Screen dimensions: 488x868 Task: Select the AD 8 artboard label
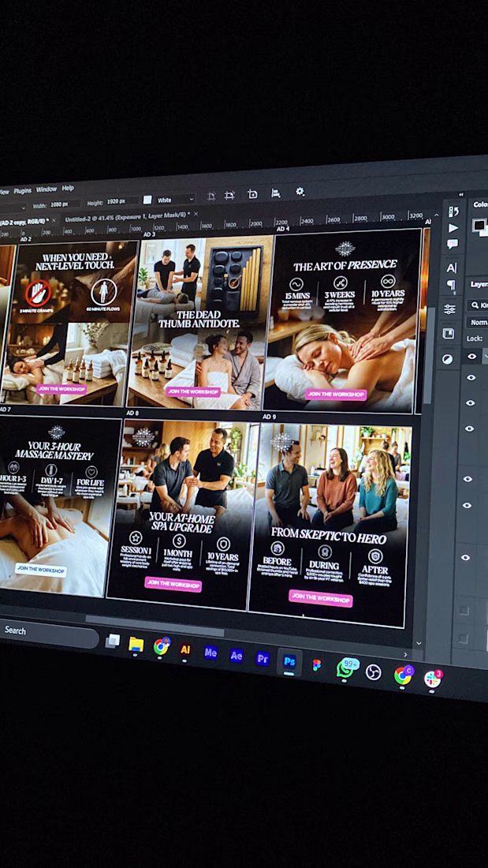pos(132,413)
